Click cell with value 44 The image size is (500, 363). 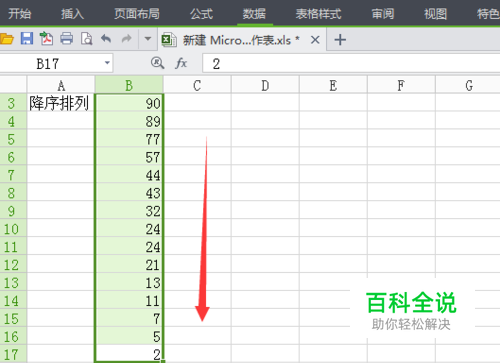coord(129,175)
